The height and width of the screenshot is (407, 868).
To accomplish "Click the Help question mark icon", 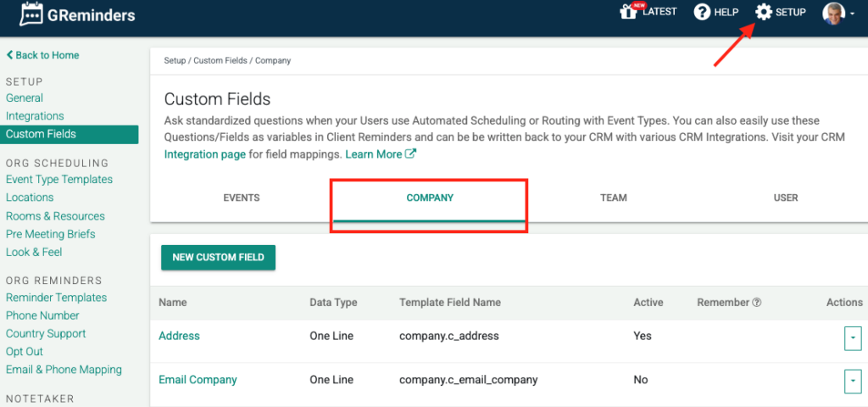I will (702, 12).
